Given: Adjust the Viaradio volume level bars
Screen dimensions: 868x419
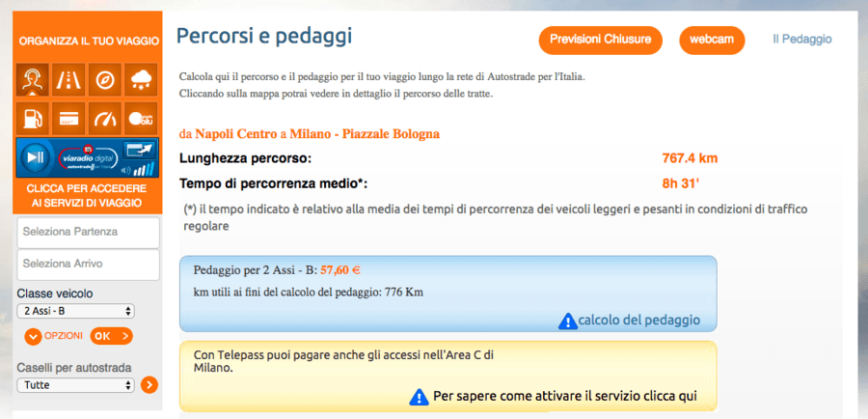Looking at the screenshot, I should [143, 169].
